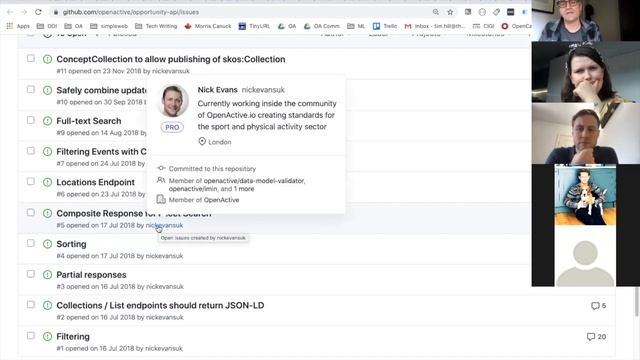Select checkbox for Safely combine updates #10
640x360 pixels.
pyautogui.click(x=31, y=89)
